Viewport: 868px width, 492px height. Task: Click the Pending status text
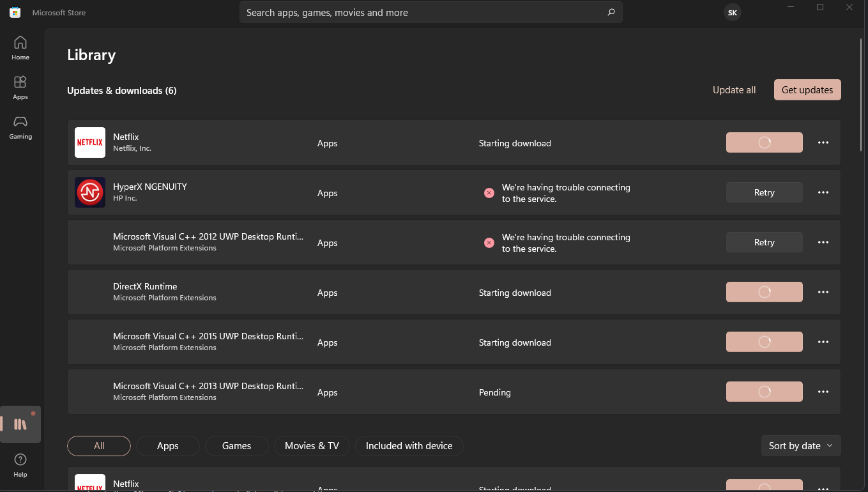click(x=495, y=392)
